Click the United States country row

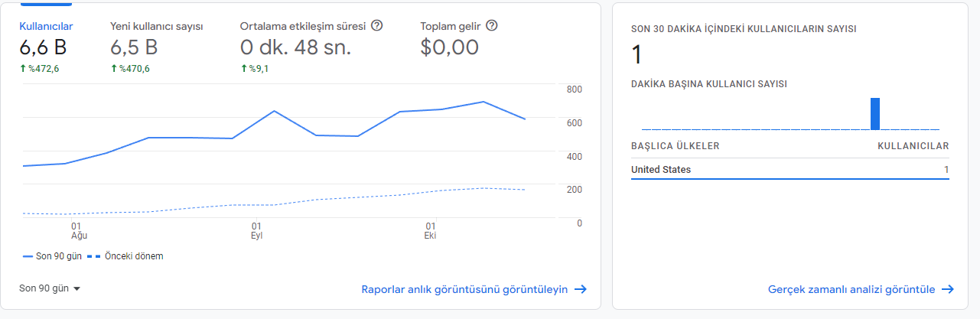790,170
